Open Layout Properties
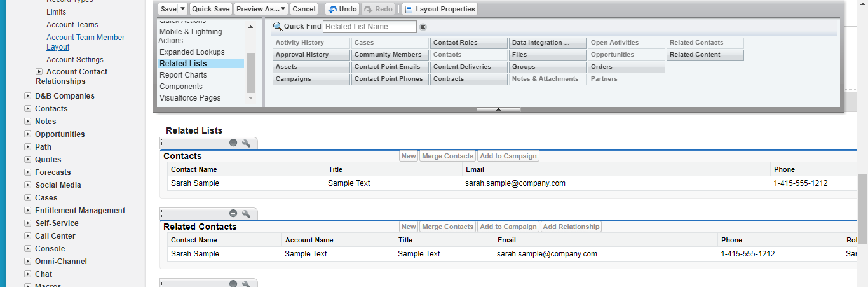 (440, 9)
